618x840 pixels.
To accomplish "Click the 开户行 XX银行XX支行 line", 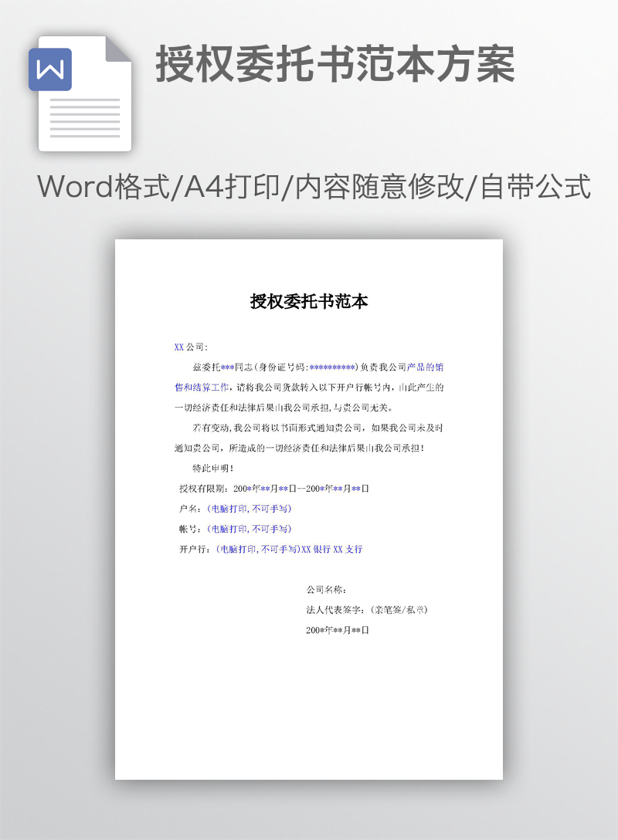I will point(270,549).
